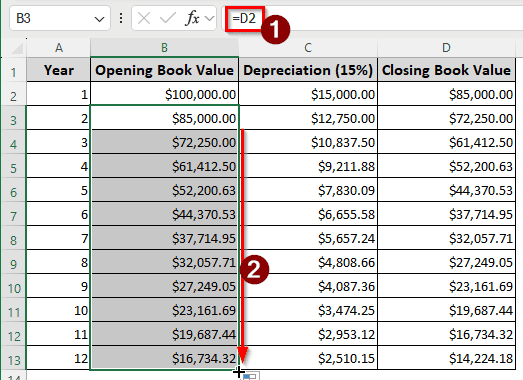Select row 7 header
Viewport: 523px width, 380px height.
pos(13,214)
